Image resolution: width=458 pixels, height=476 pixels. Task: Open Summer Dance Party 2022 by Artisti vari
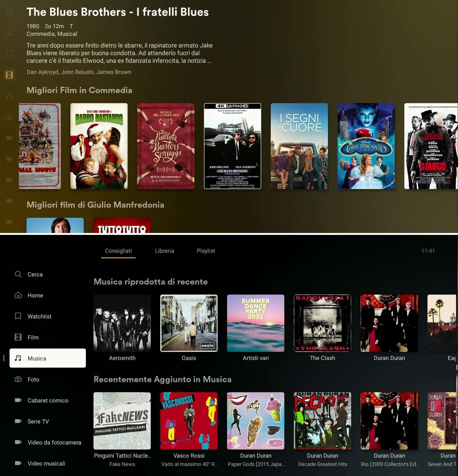pos(256,323)
